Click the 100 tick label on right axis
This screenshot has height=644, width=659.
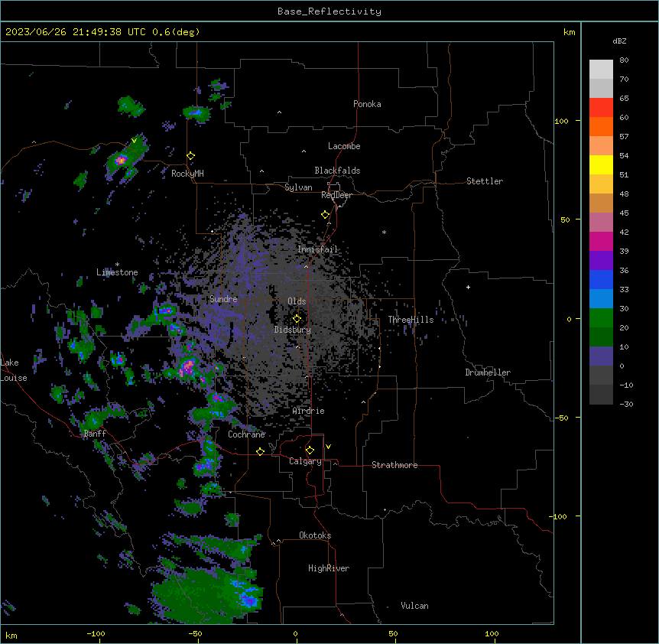pyautogui.click(x=561, y=121)
